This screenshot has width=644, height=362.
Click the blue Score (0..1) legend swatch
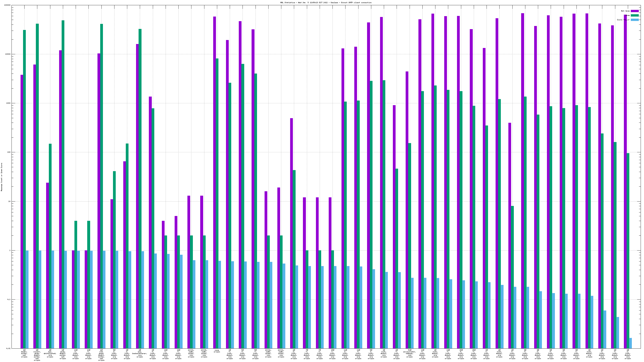tap(635, 20)
